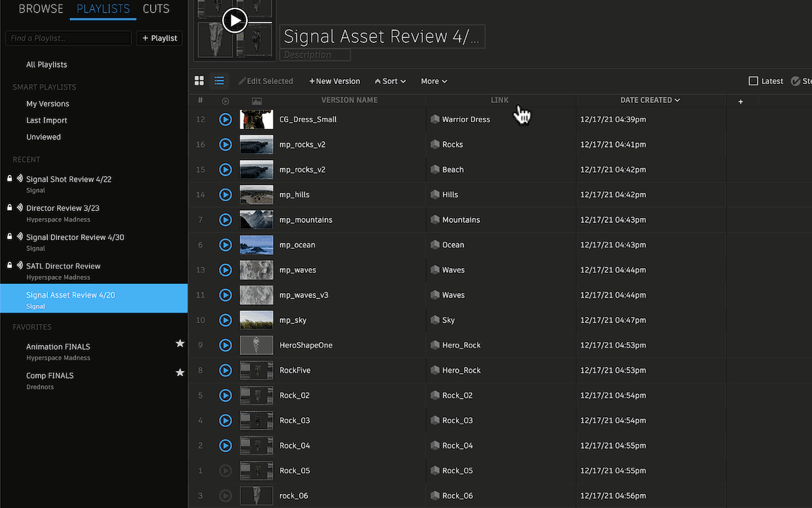This screenshot has height=508, width=812.
Task: Play the mp_ocean version
Action: [225, 245]
